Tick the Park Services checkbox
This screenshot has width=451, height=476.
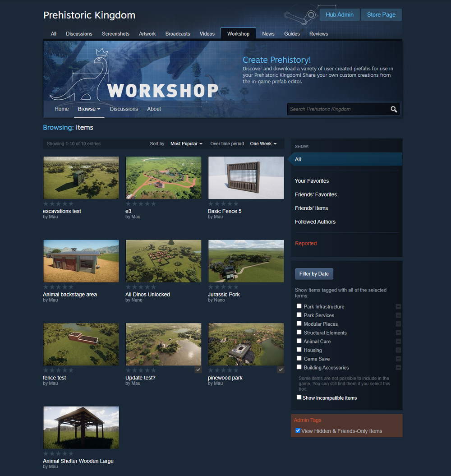click(299, 315)
